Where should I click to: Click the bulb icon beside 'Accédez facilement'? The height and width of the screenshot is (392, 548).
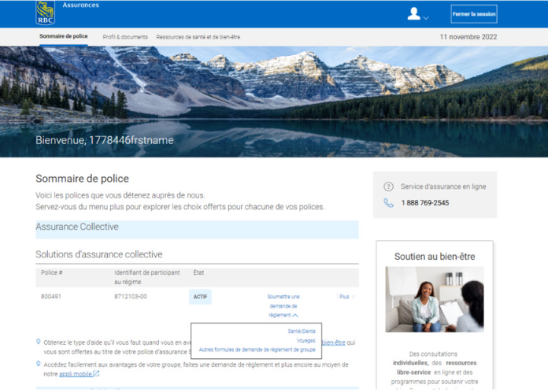[39, 364]
